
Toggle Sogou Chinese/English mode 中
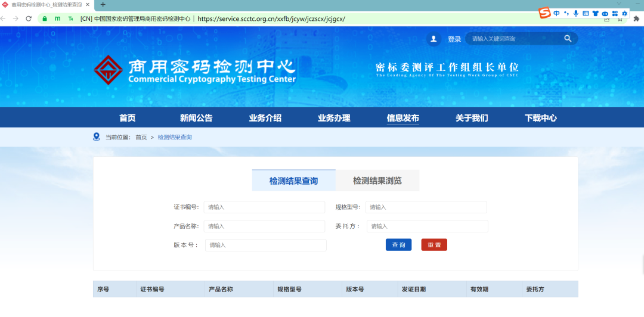click(556, 13)
